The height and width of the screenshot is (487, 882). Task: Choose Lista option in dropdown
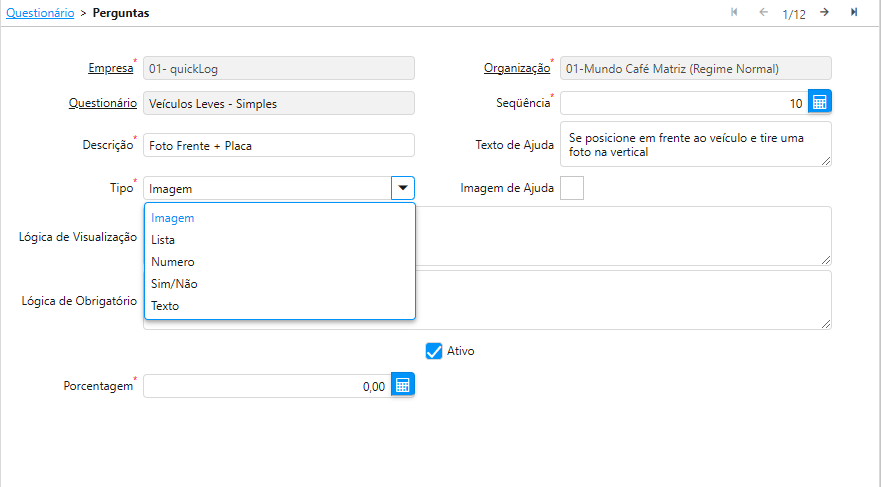162,240
